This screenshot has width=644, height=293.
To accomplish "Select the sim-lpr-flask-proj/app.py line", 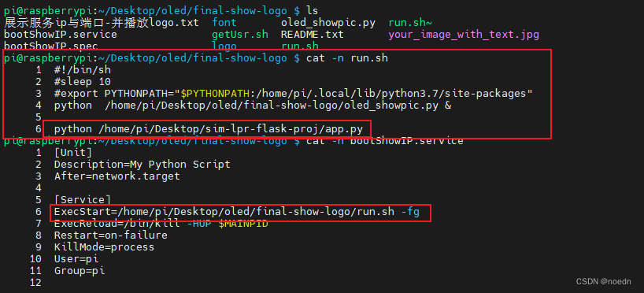I will point(209,129).
